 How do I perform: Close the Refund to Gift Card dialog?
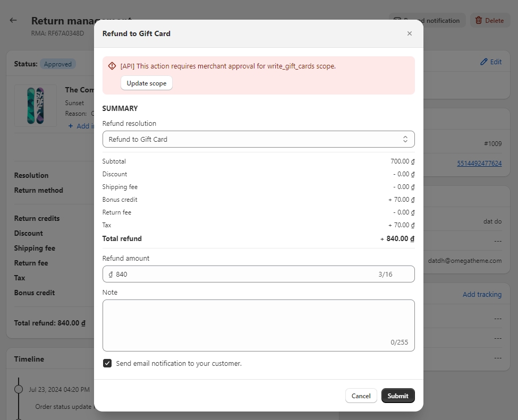coord(409,33)
